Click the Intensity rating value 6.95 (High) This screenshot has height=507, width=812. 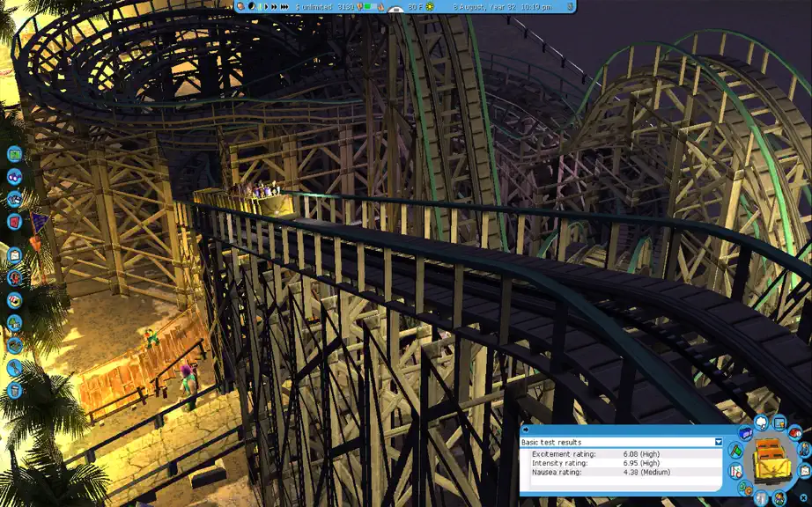(641, 463)
